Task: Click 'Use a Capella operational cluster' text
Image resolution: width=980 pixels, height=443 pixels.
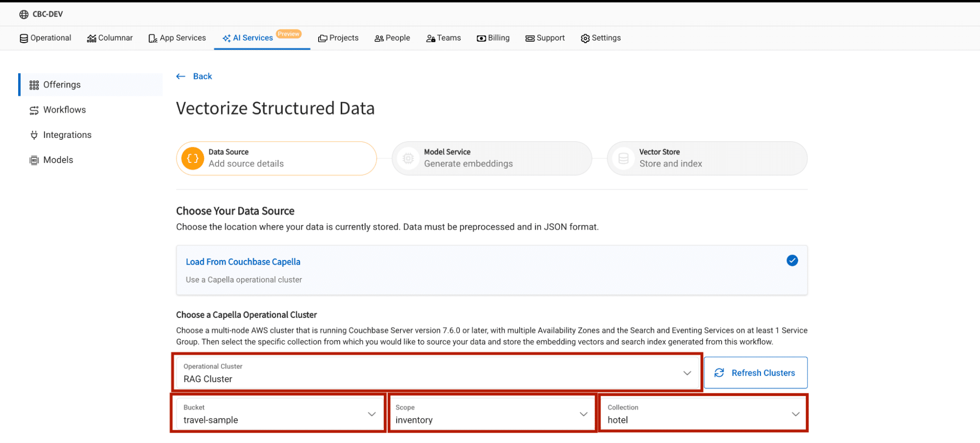Action: click(x=244, y=280)
